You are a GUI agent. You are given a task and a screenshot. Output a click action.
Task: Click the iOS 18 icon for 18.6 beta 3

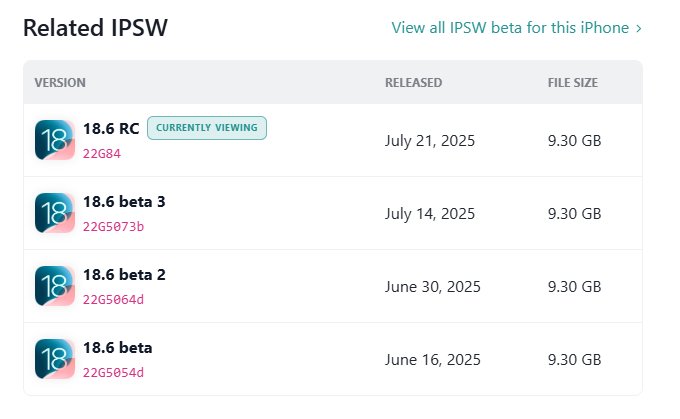54,213
